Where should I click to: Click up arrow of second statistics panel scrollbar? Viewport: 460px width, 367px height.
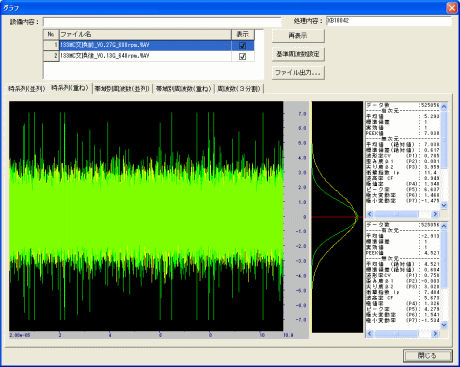pos(444,226)
